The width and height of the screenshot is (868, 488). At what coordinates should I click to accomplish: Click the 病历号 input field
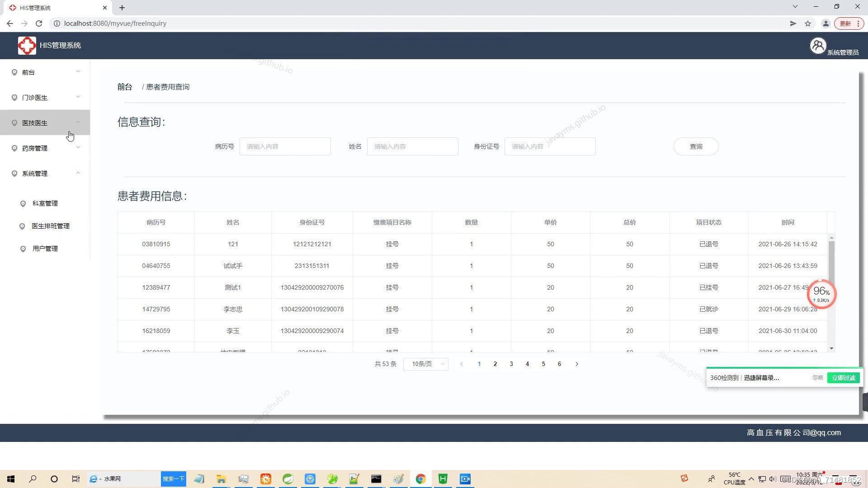click(285, 146)
